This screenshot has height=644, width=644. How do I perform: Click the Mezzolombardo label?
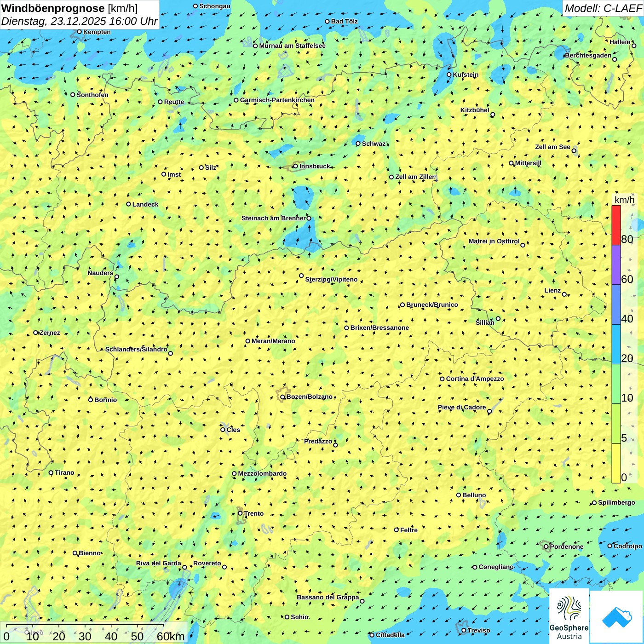262,473
